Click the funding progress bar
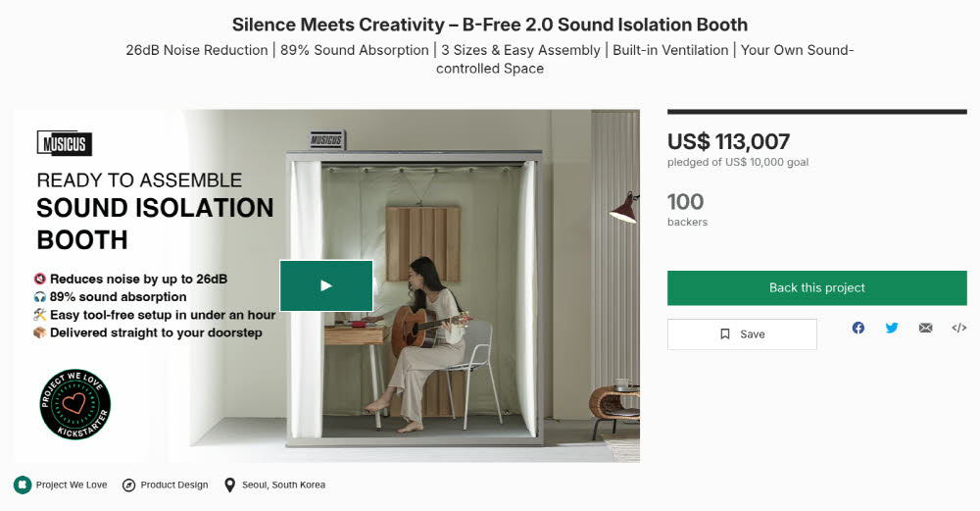Viewport: 980px width, 511px height. [x=817, y=112]
